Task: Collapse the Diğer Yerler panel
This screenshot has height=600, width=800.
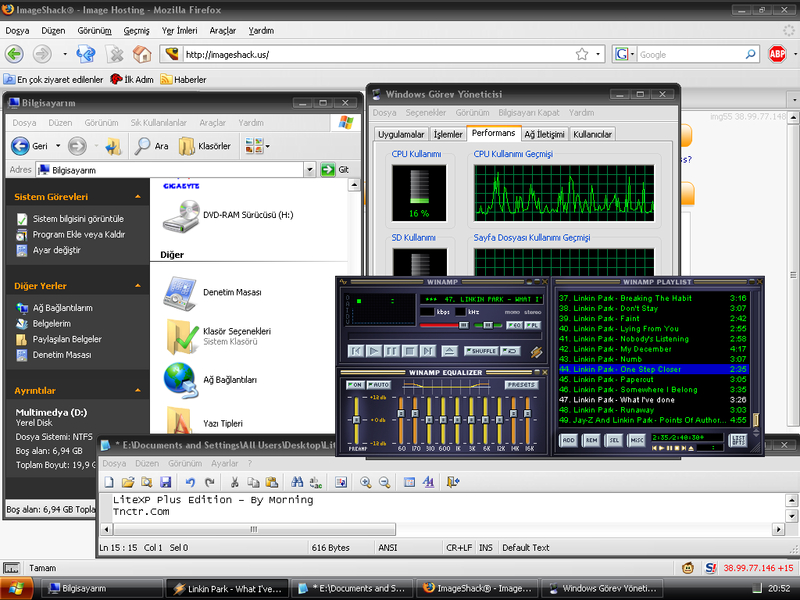Action: (138, 286)
